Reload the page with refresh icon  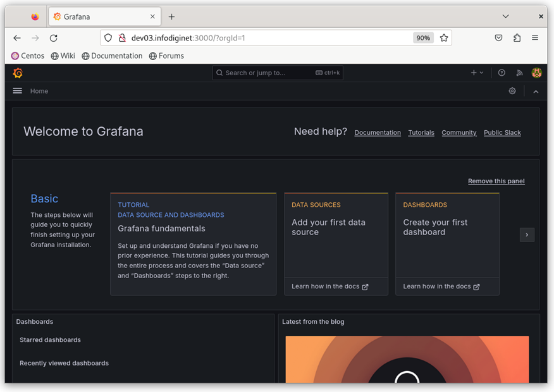click(x=53, y=38)
